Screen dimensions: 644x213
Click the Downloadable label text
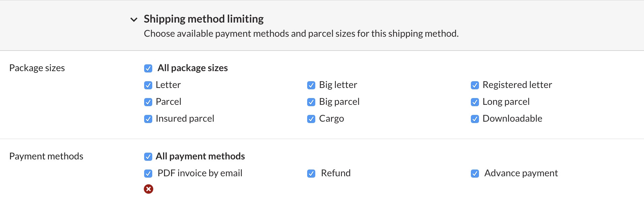coord(512,119)
